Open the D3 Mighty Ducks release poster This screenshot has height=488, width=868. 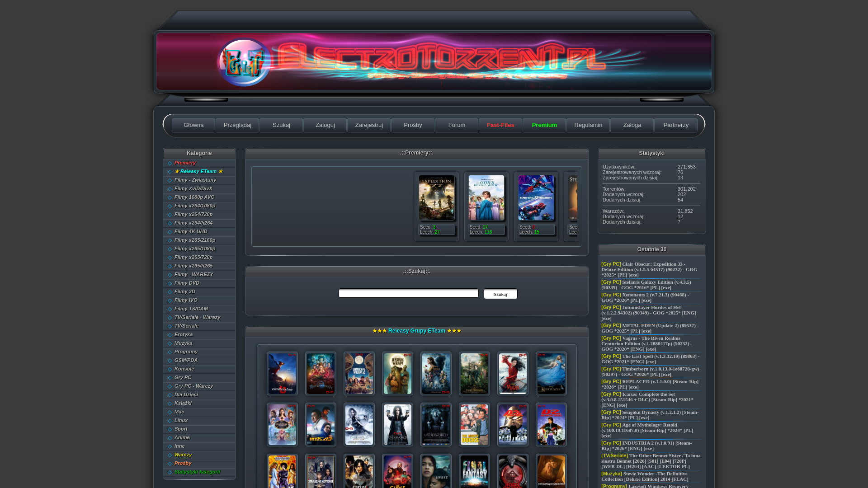point(513,425)
